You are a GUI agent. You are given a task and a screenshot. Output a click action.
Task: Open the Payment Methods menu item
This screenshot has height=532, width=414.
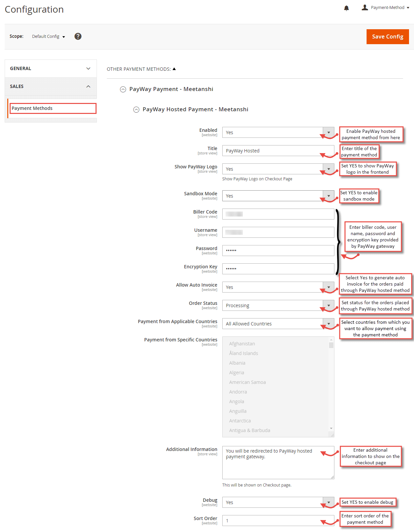[x=53, y=108]
